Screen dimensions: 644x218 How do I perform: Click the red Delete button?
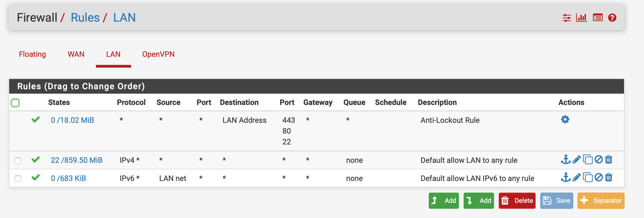click(x=517, y=201)
